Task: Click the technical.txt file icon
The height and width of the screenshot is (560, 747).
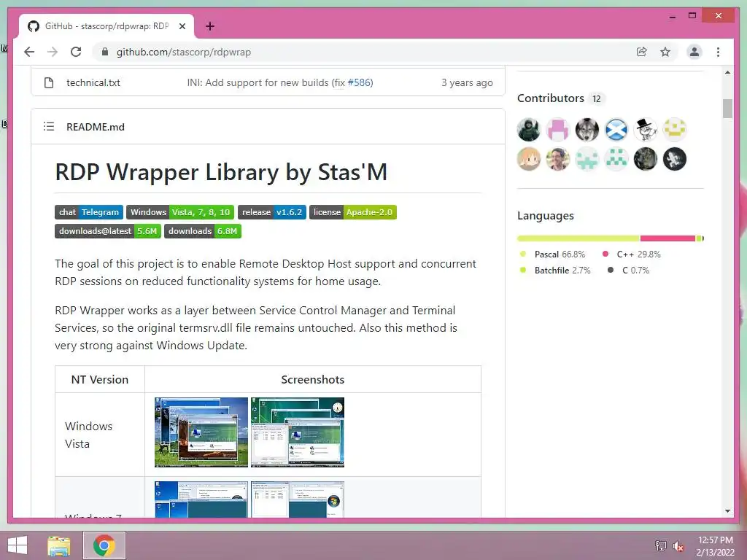Action: (49, 82)
